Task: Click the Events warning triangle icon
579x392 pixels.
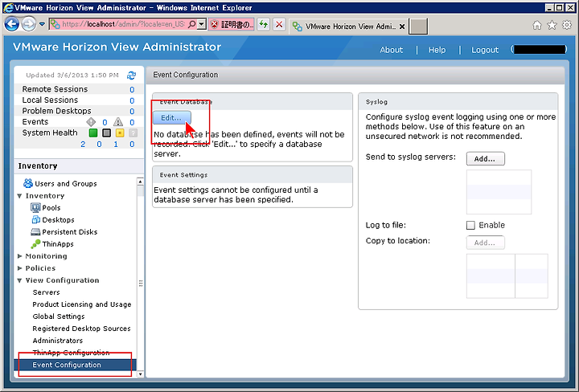Action: [x=117, y=121]
